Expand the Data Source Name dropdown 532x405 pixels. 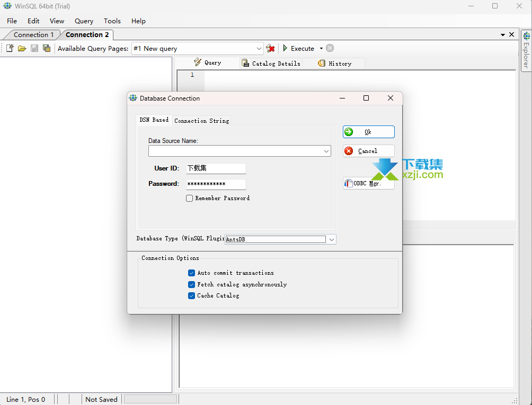point(326,151)
